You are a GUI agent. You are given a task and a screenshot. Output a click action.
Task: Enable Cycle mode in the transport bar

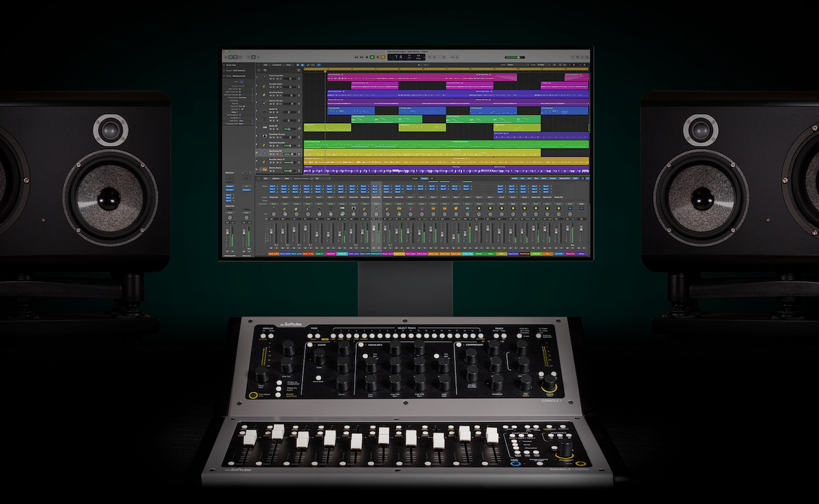[x=382, y=57]
